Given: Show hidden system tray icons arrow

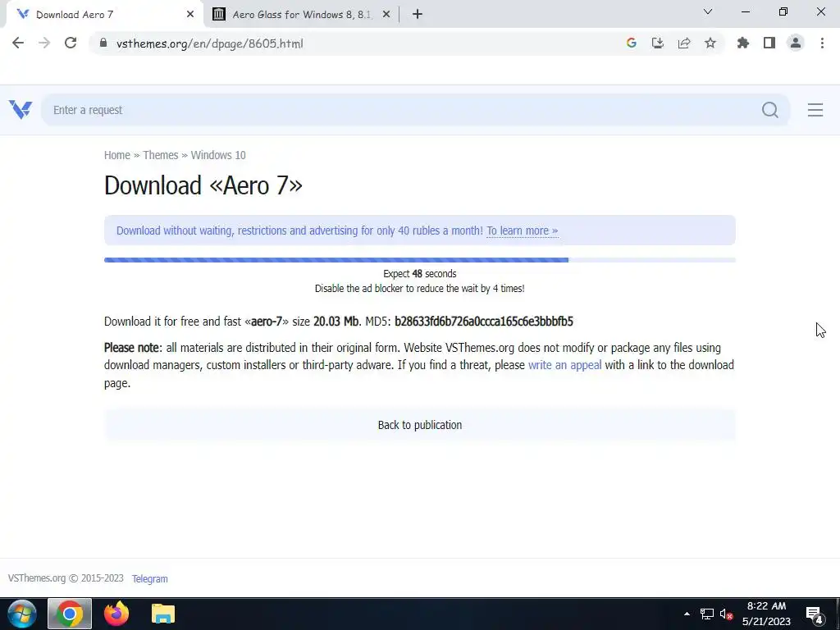Looking at the screenshot, I should click(687, 614).
